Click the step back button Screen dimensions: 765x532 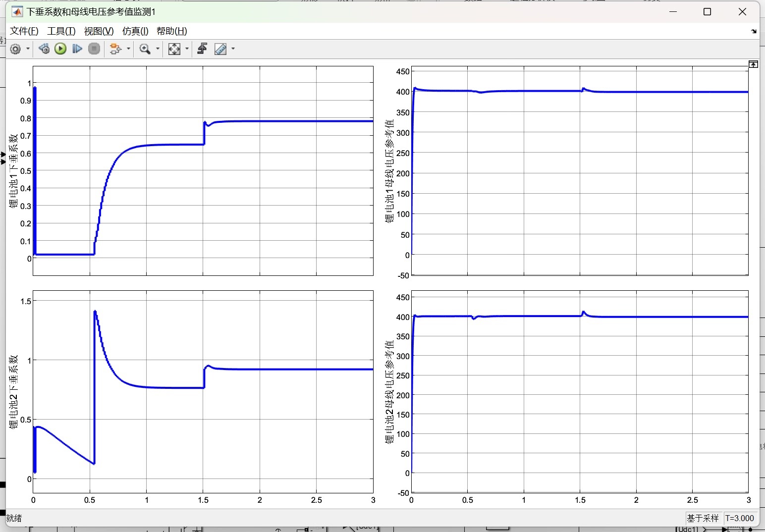pyautogui.click(x=44, y=49)
